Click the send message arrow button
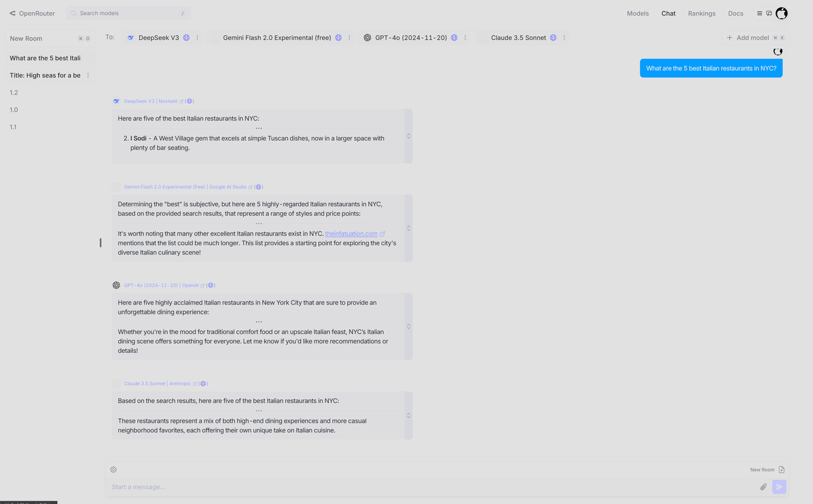Screen dimensions: 813x504 point(779,487)
